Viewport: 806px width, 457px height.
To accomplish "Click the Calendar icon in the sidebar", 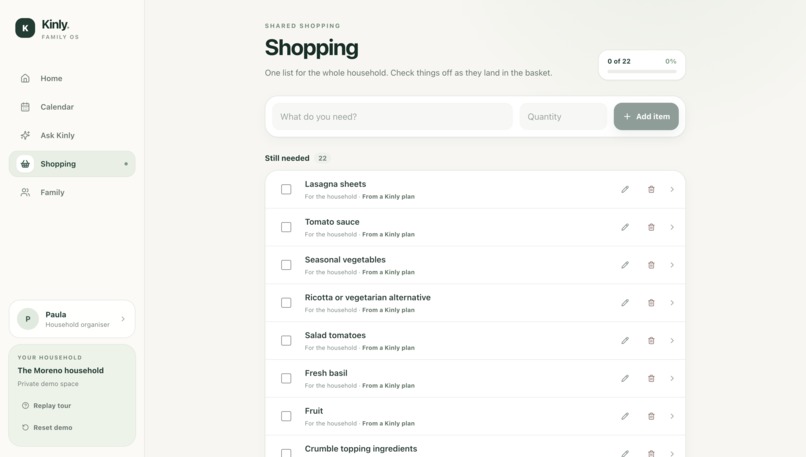I will pyautogui.click(x=25, y=107).
